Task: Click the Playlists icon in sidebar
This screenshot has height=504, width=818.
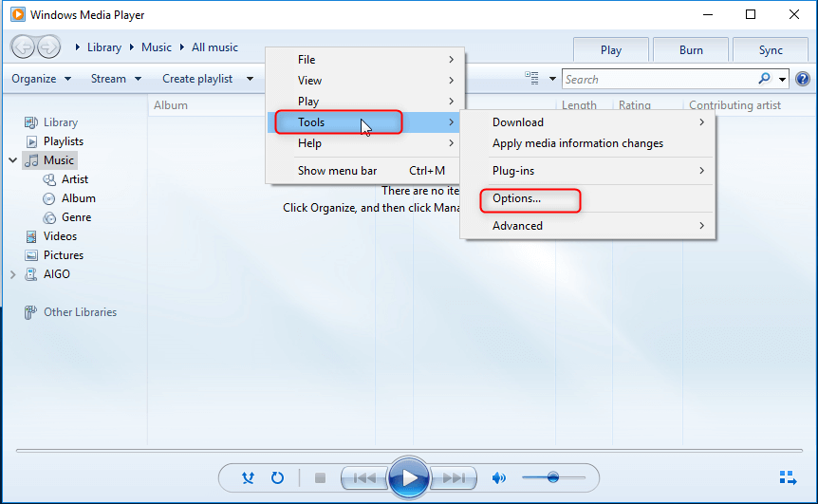Action: pyautogui.click(x=31, y=141)
